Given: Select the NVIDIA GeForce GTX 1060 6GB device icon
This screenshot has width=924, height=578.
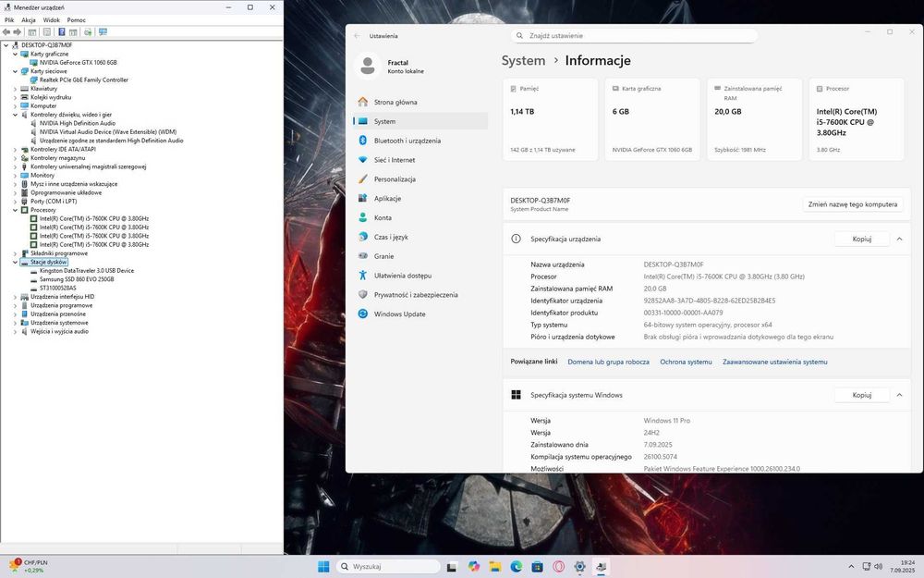Looking at the screenshot, I should [x=33, y=63].
